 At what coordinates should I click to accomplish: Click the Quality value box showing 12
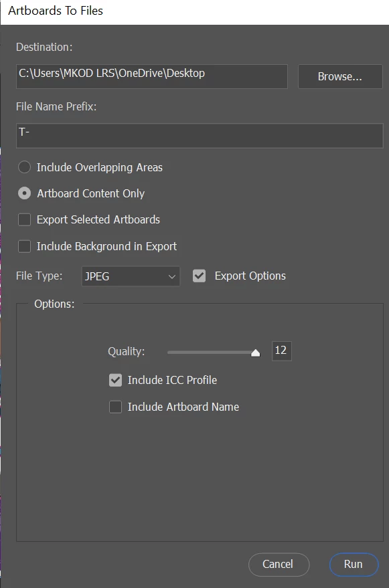(282, 351)
